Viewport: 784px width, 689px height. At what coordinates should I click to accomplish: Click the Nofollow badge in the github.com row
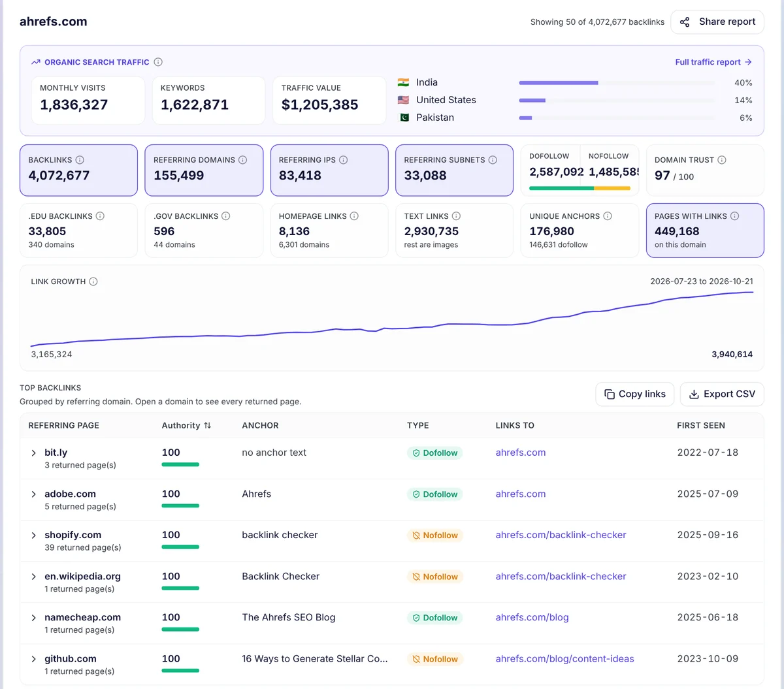(x=434, y=660)
